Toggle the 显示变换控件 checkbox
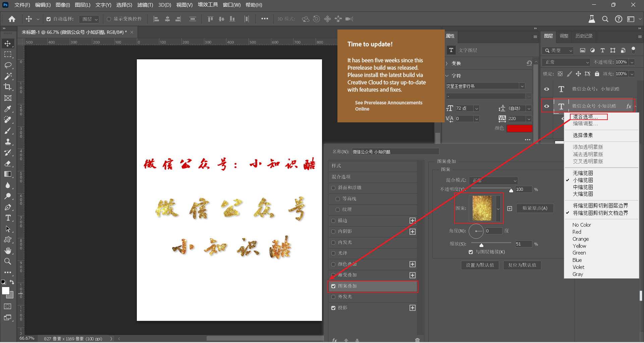This screenshot has width=644, height=343. pos(109,19)
